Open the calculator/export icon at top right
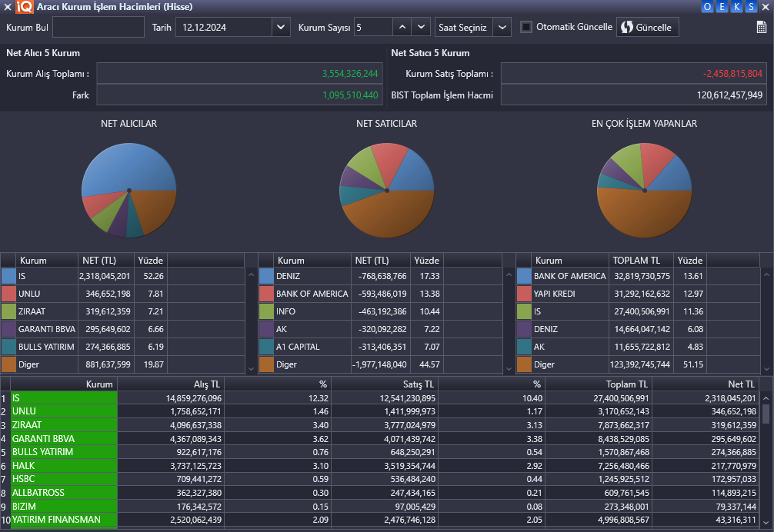Screen dimensions: 774x532 [762, 27]
